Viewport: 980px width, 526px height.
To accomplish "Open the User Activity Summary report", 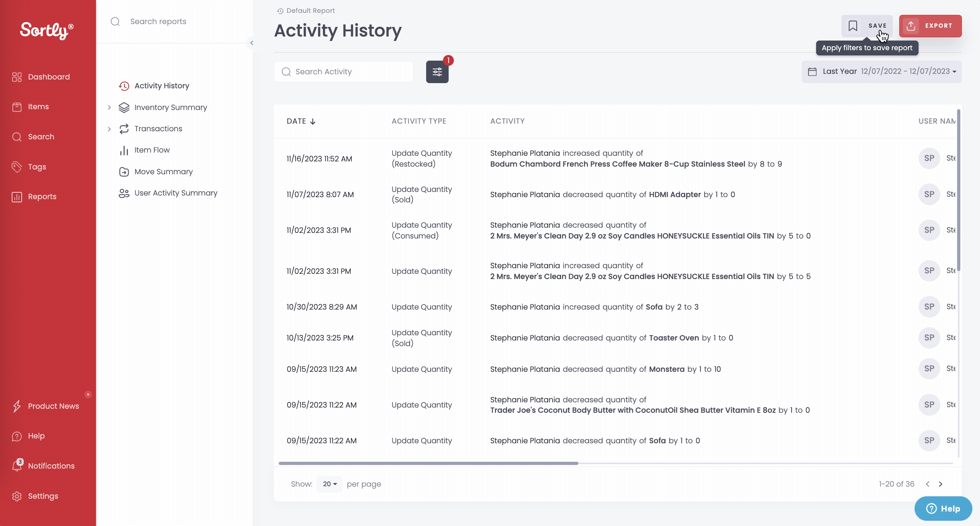I will [176, 193].
